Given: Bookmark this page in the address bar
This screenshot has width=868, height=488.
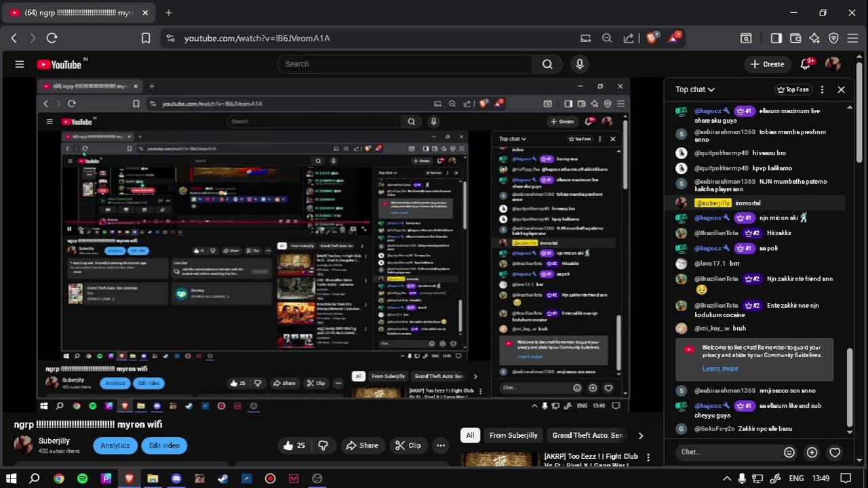Looking at the screenshot, I should 146,39.
